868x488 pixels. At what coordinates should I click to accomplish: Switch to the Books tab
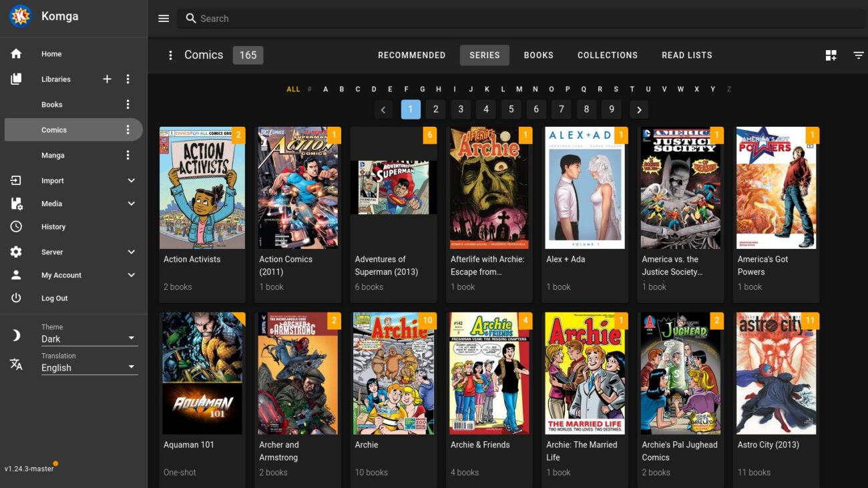(539, 55)
